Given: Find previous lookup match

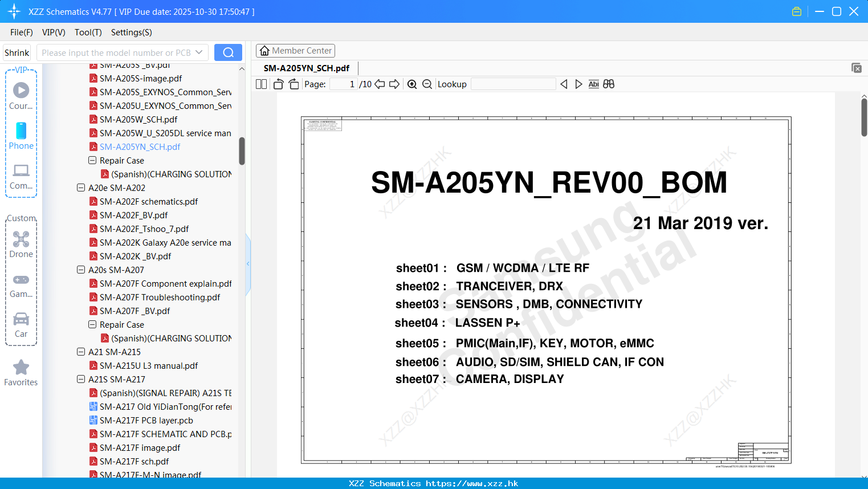Looking at the screenshot, I should point(564,84).
